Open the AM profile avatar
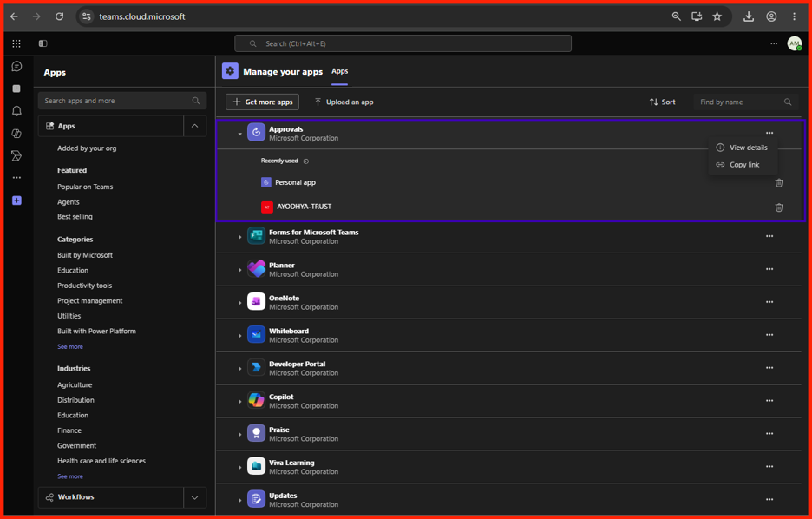 point(795,43)
